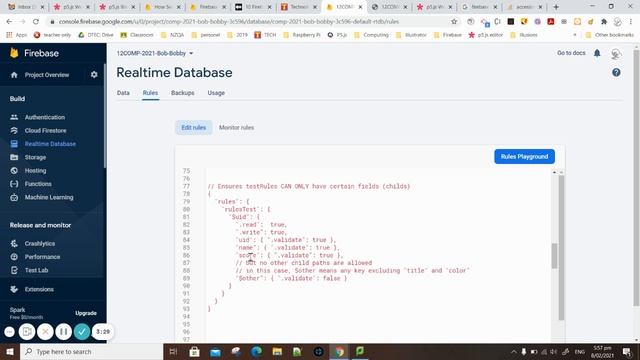Open project settings gear

pos(94,75)
